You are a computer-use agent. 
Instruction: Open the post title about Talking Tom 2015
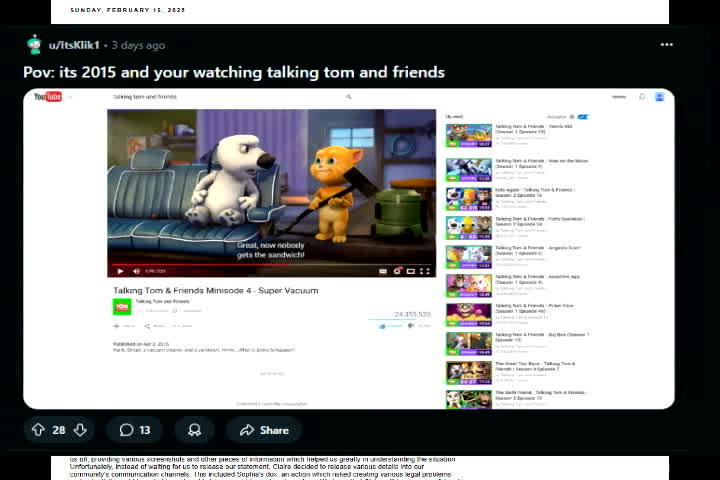click(234, 72)
